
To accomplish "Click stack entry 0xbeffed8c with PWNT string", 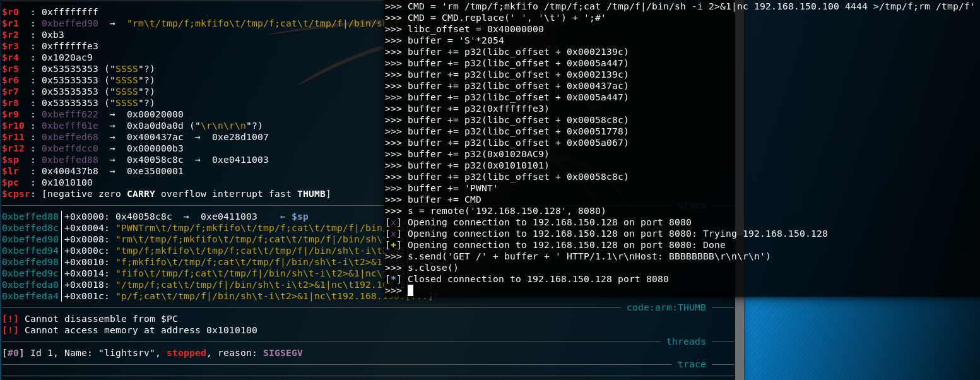I will coord(192,228).
